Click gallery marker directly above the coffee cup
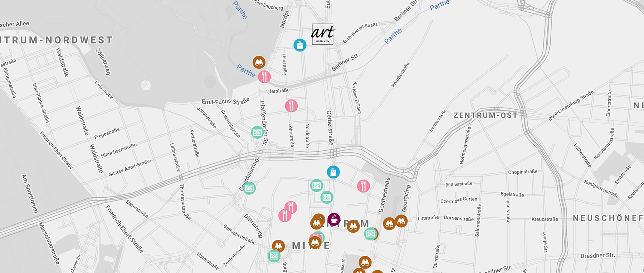 point(327,197)
